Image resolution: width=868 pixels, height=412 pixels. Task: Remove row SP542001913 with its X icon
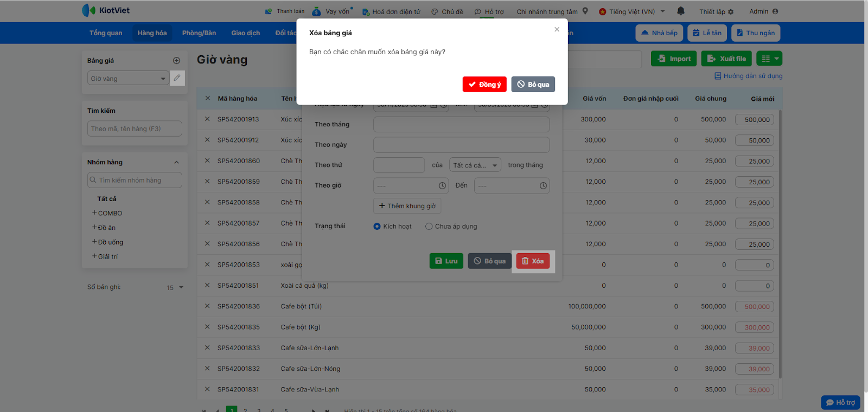click(207, 119)
